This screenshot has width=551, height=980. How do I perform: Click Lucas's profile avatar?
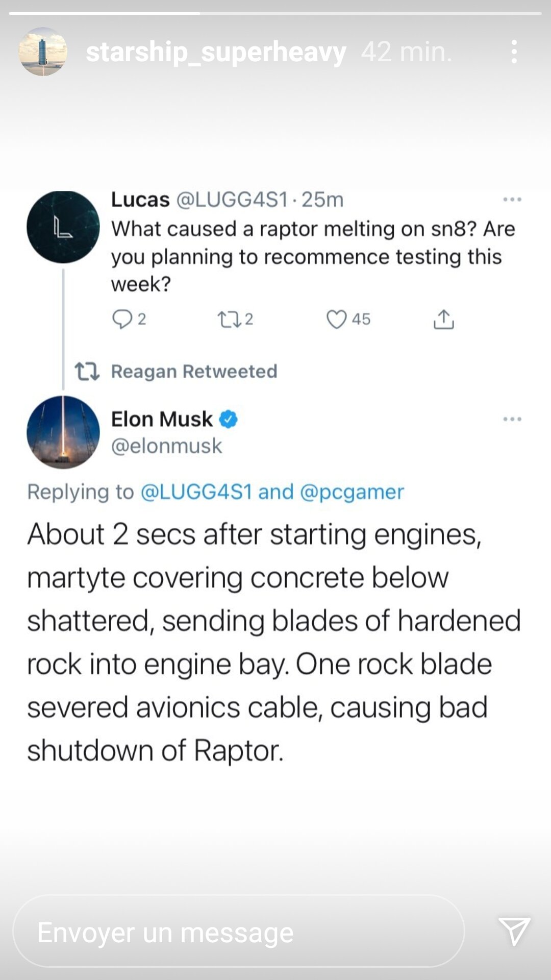(x=63, y=227)
